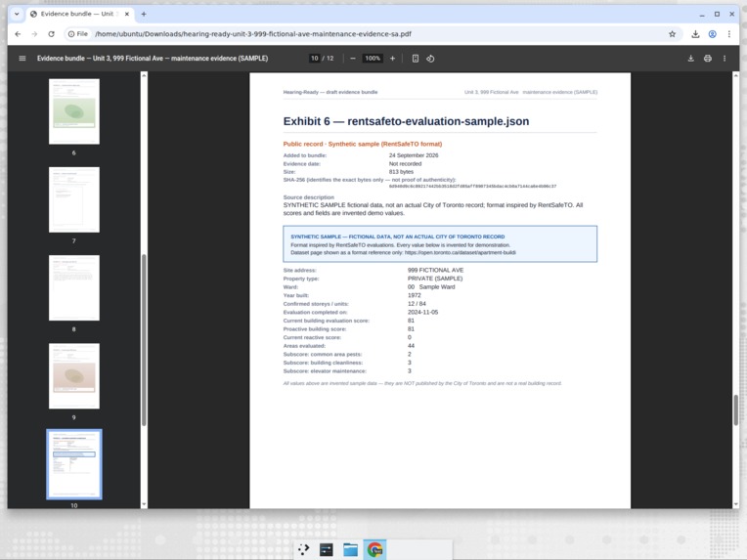Click the File site info chip
Viewport: 747px width, 560px height.
click(x=78, y=34)
